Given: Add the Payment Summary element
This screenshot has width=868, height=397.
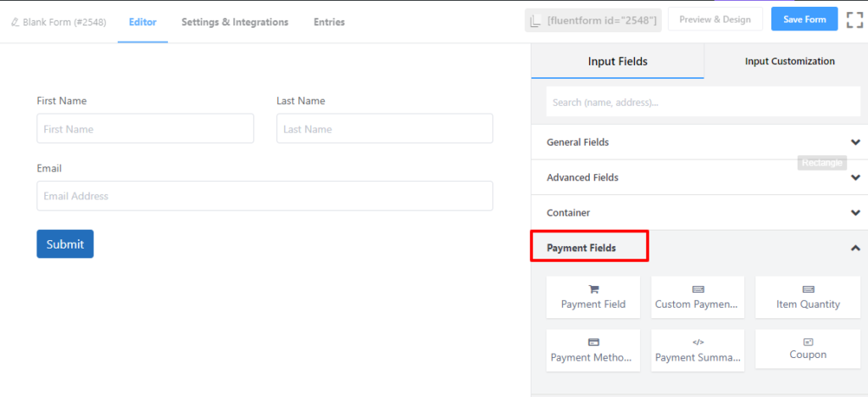Looking at the screenshot, I should tap(698, 350).
